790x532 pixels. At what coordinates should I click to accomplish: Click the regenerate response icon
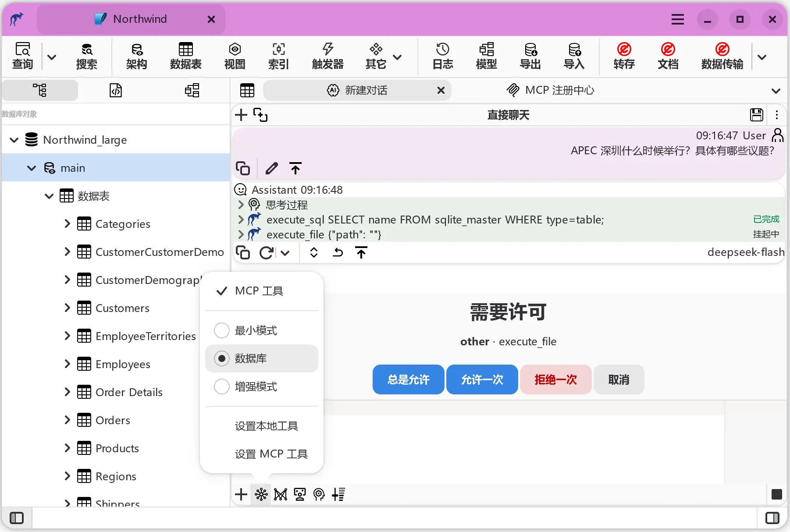266,253
